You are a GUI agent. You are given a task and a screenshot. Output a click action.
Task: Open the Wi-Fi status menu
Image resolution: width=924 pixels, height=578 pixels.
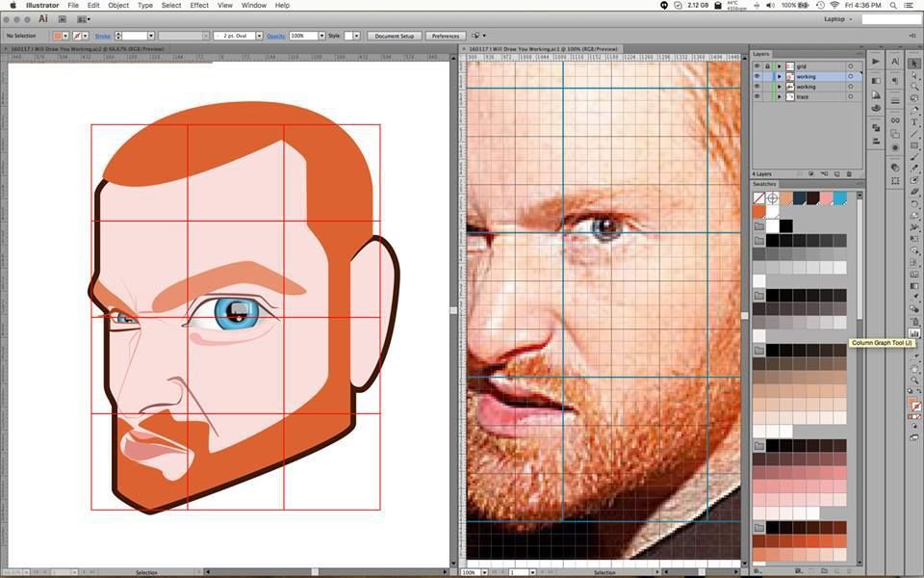click(834, 6)
